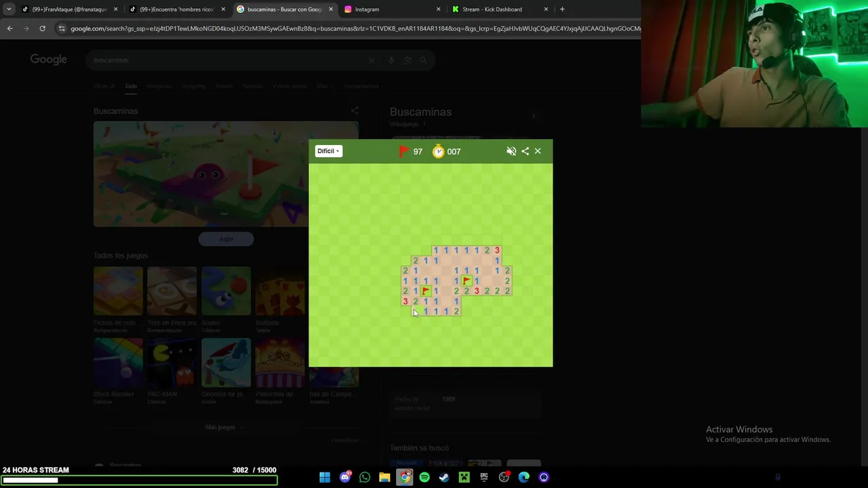This screenshot has height=488, width=868.
Task: Open Minecraft from the taskbar
Action: pyautogui.click(x=464, y=477)
